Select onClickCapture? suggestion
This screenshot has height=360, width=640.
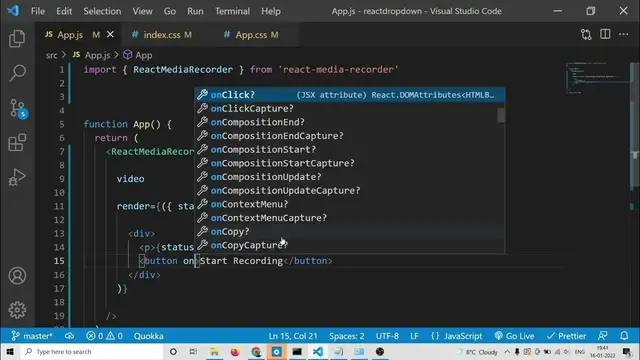(x=349, y=109)
